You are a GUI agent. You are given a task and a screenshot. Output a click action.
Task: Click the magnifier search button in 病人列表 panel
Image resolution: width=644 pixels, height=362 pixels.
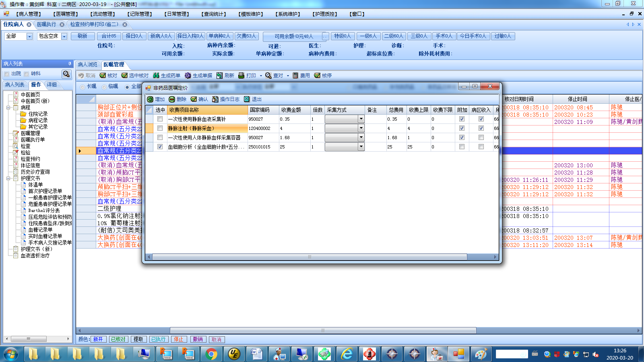[x=66, y=74]
